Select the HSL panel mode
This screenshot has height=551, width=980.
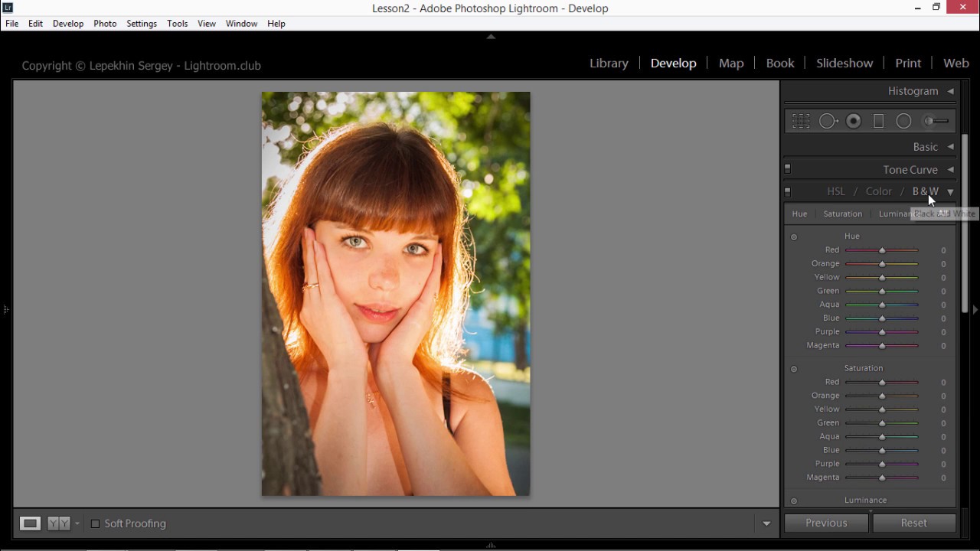(x=836, y=191)
